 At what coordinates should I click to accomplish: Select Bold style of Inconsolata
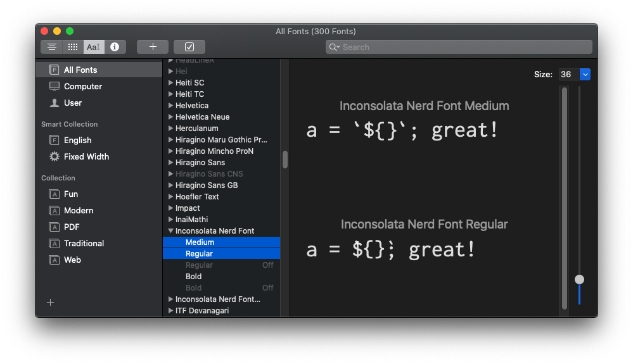pos(221,277)
